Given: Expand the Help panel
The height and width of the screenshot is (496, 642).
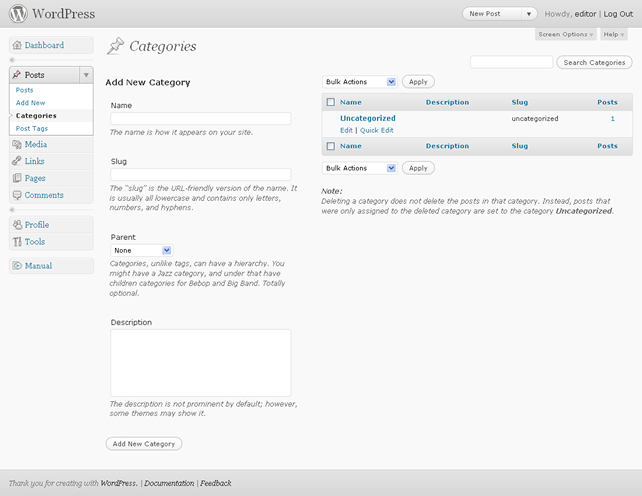Looking at the screenshot, I should pos(613,34).
